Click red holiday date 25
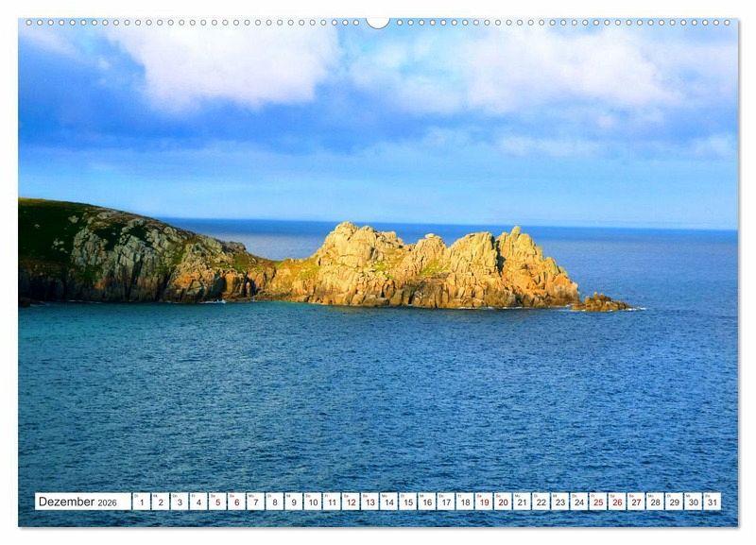 tap(597, 502)
